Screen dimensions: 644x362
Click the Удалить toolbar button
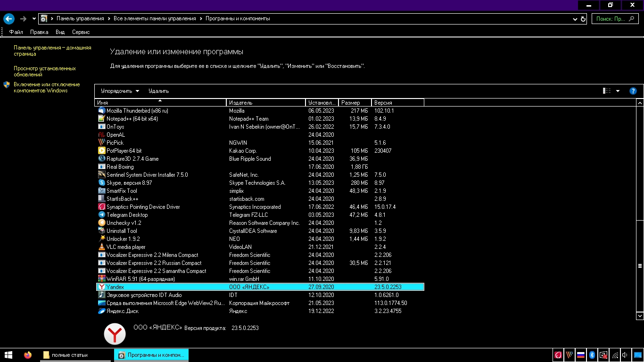click(158, 91)
